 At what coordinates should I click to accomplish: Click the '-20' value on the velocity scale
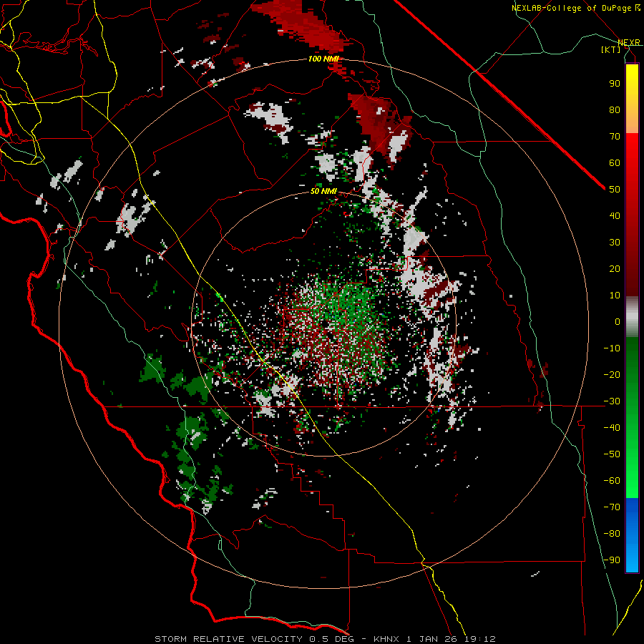point(612,374)
